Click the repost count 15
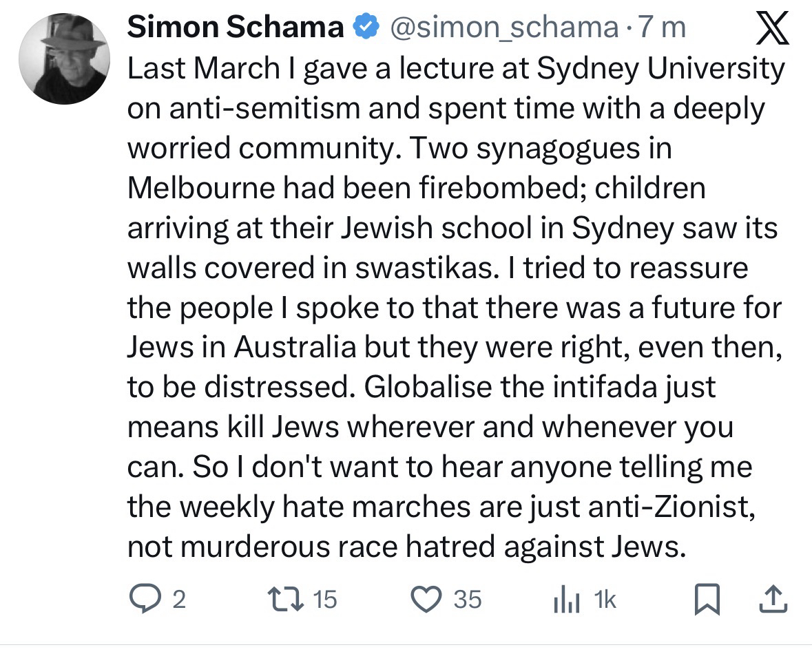Screen dimensions: 812x654 [324, 600]
